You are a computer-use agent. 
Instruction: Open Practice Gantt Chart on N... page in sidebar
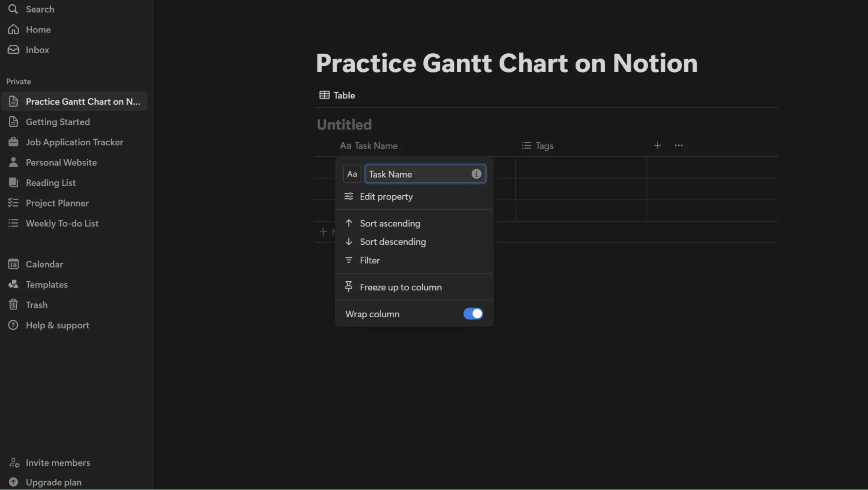[x=74, y=102]
